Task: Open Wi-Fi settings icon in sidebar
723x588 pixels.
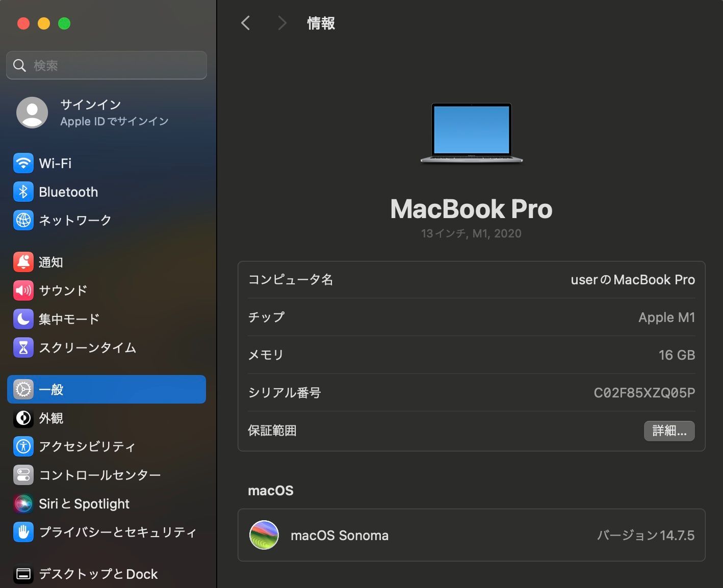Action: coord(23,164)
